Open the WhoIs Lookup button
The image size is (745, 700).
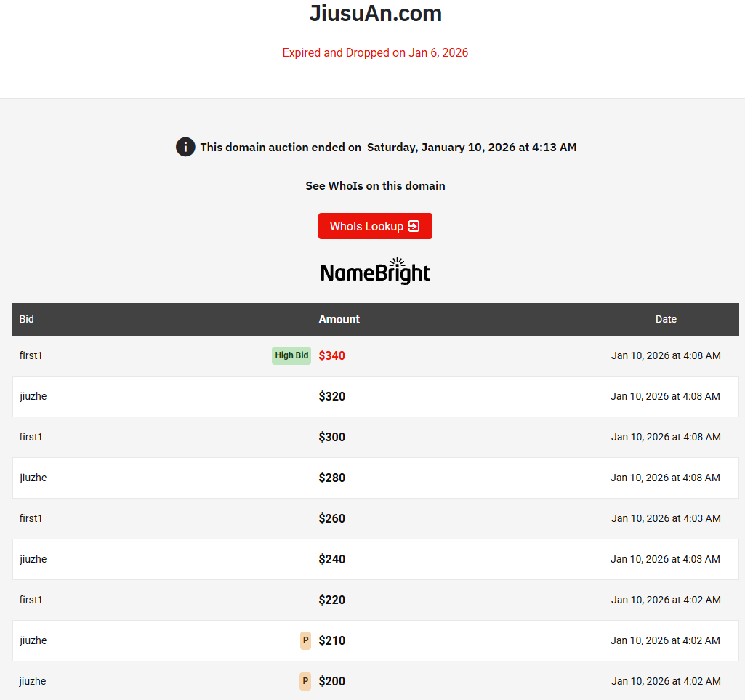374,226
